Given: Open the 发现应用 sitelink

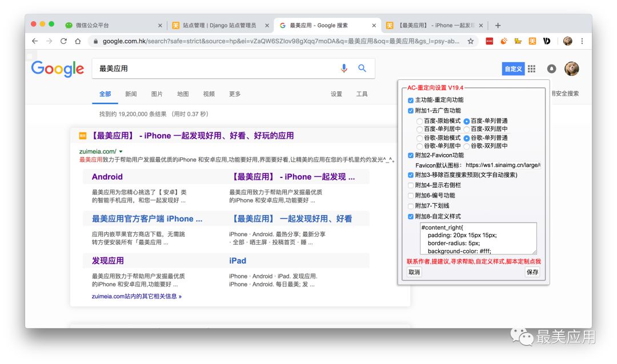Looking at the screenshot, I should tap(107, 261).
